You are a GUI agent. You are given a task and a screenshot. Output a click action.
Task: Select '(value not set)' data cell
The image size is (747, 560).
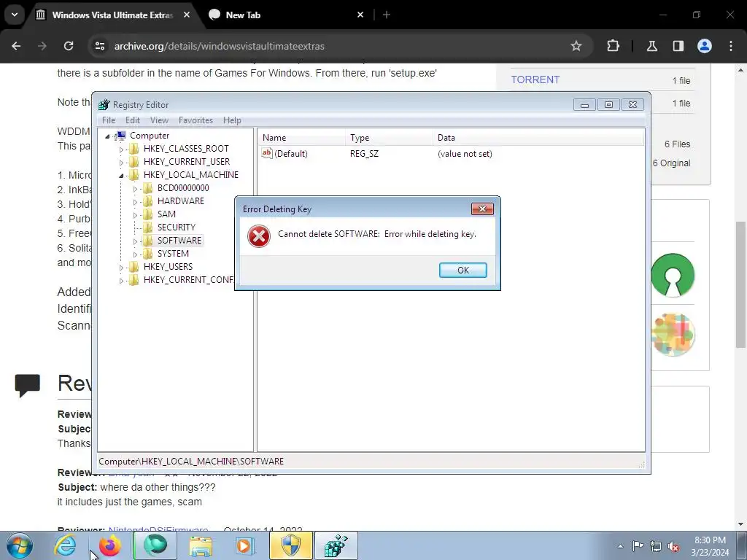pyautogui.click(x=465, y=154)
